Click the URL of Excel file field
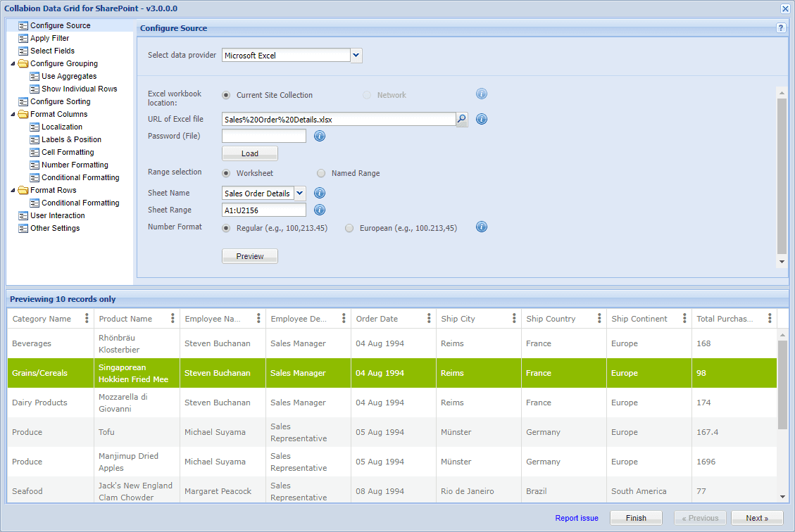The height and width of the screenshot is (532, 795). [339, 119]
